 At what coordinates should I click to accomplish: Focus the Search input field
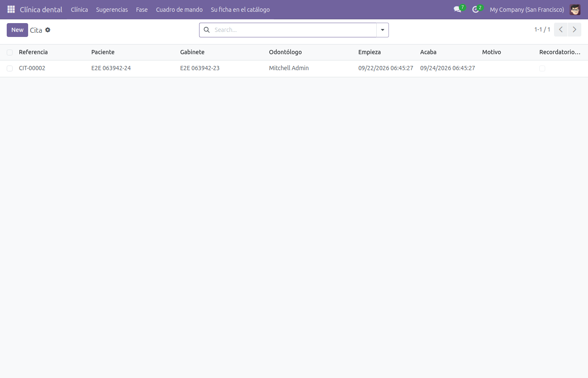pyautogui.click(x=294, y=30)
